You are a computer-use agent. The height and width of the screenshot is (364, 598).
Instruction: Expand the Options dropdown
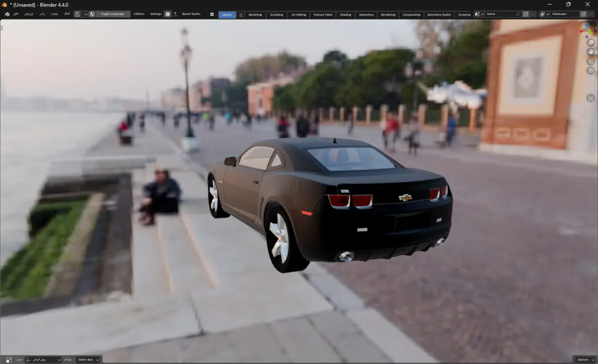tap(585, 360)
